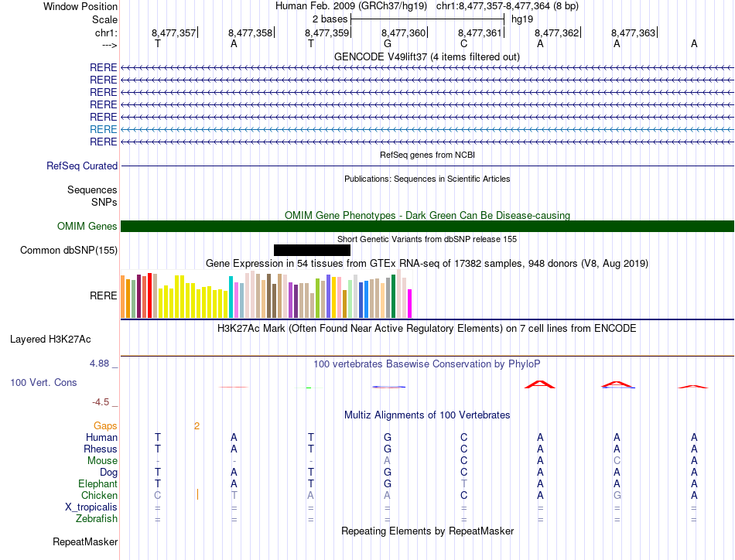Click the Window Position label
Screen dimensions: 735x560
(80, 6)
